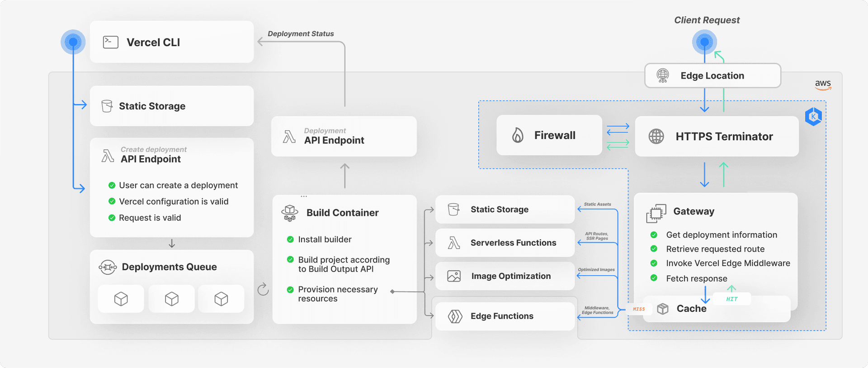Click the picture icon in Image Optimization
The image size is (868, 368).
coord(454,276)
